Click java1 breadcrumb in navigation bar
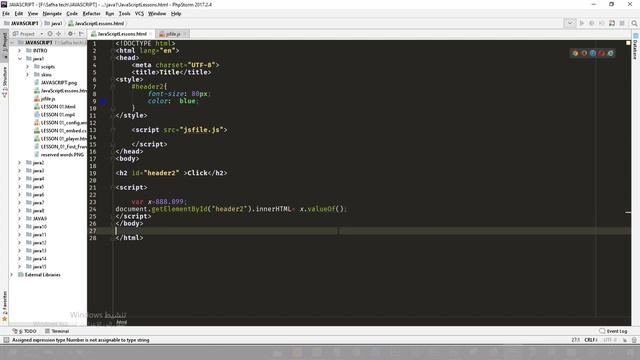The width and height of the screenshot is (640, 360). 53,23
